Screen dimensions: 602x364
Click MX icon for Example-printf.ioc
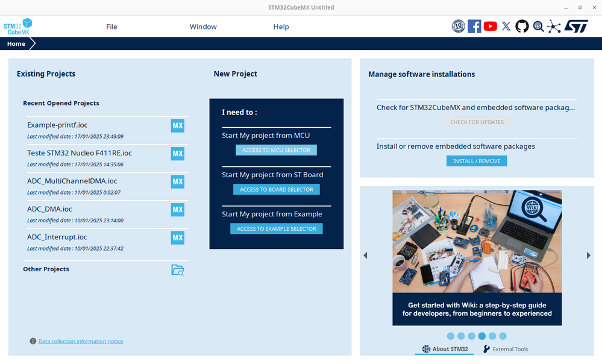177,125
